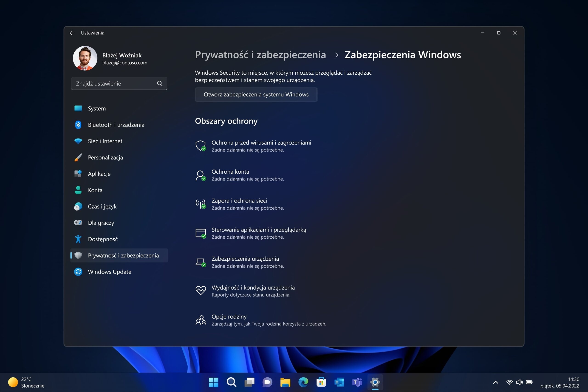Image resolution: width=588 pixels, height=392 pixels.
Task: Click the Ochrona konta person icon
Action: 201,175
